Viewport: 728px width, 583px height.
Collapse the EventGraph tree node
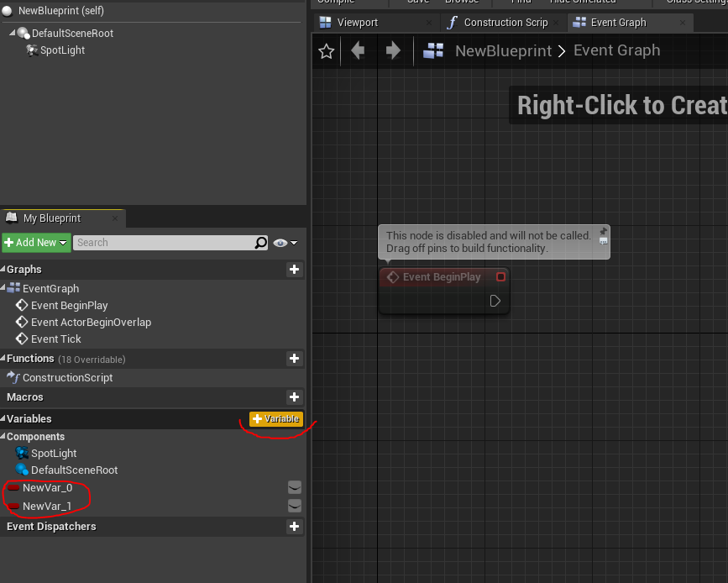[3, 288]
